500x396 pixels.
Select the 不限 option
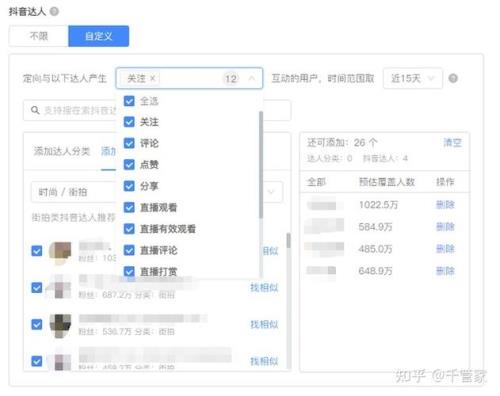39,36
